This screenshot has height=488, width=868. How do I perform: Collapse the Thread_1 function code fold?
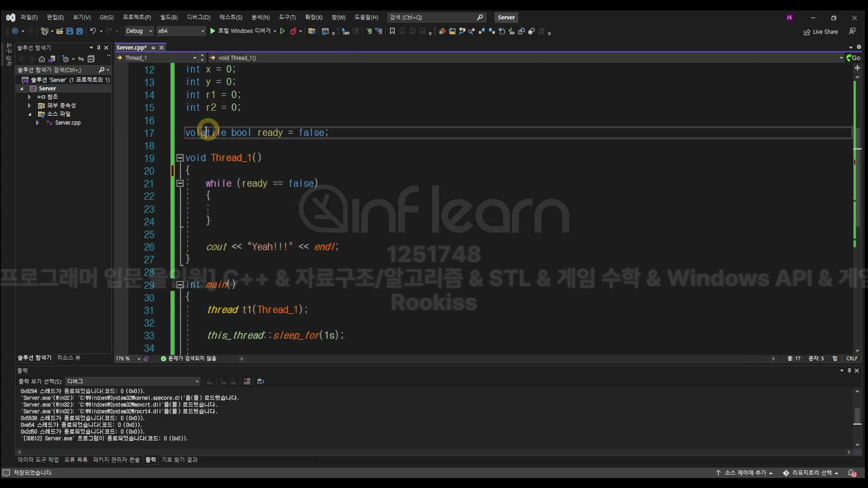[x=179, y=158]
